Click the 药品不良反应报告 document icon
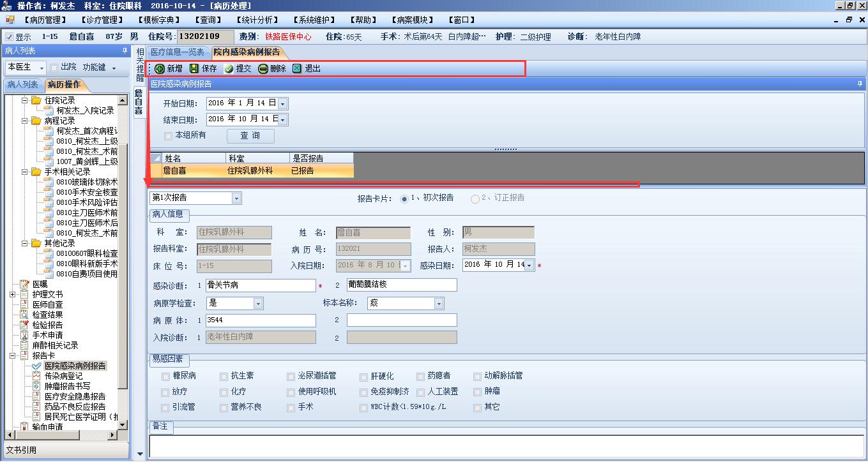 [x=37, y=406]
